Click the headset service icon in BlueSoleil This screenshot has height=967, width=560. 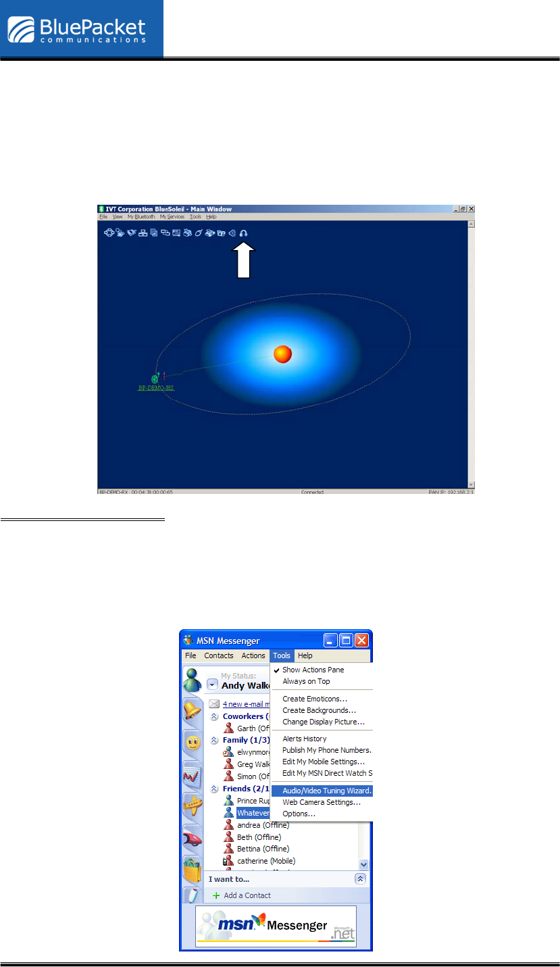244,233
